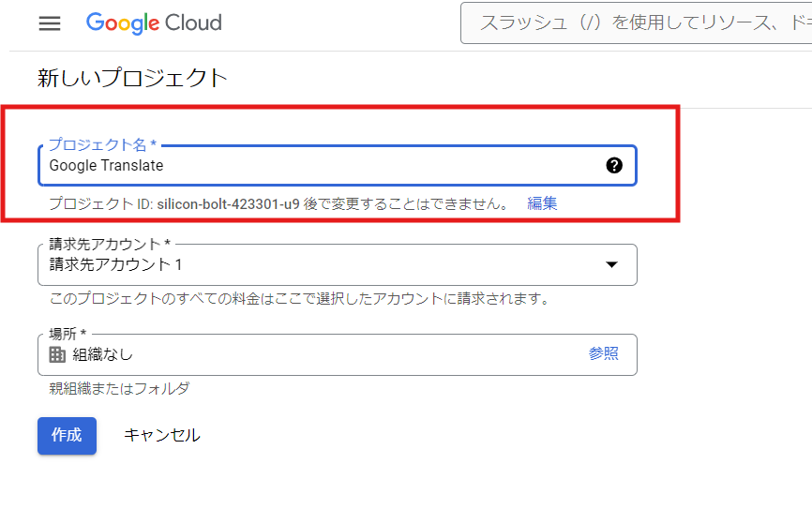Click the organization building icon
This screenshot has width=812, height=509.
pyautogui.click(x=57, y=354)
